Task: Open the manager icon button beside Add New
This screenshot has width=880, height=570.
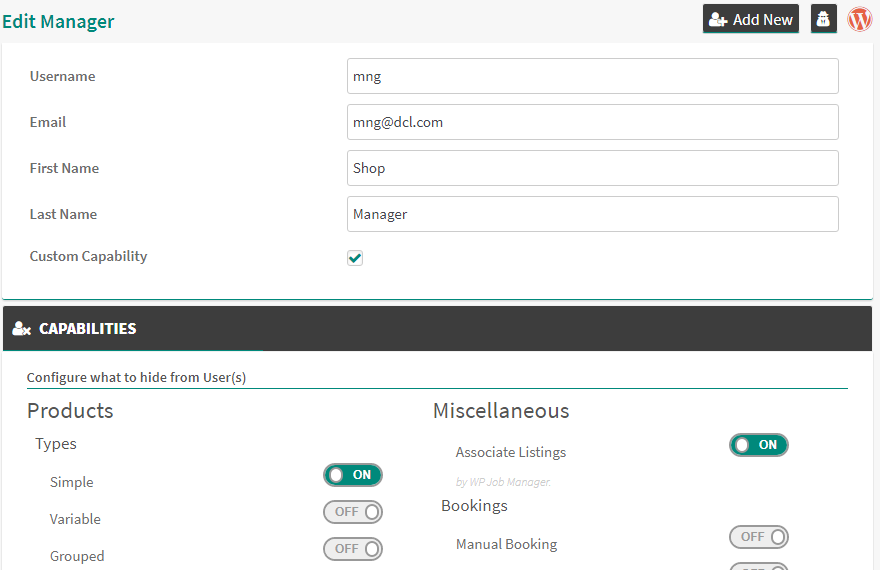Action: point(823,20)
